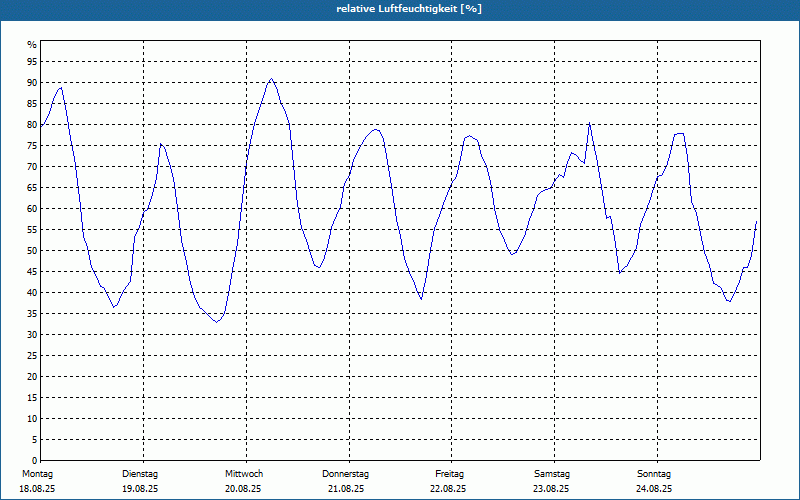Click the date 19.08.25
The width and height of the screenshot is (800, 500).
click(x=140, y=489)
